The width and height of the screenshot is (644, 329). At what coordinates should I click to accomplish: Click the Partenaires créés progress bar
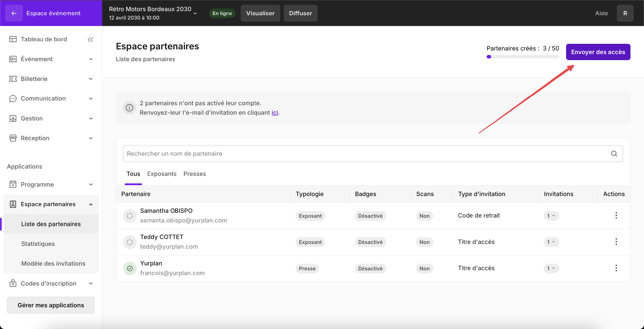point(522,57)
